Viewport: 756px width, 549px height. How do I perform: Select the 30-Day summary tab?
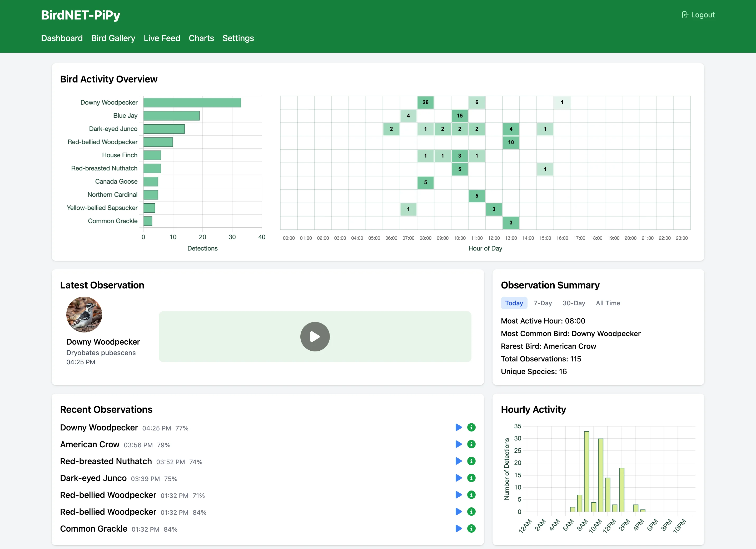tap(574, 303)
